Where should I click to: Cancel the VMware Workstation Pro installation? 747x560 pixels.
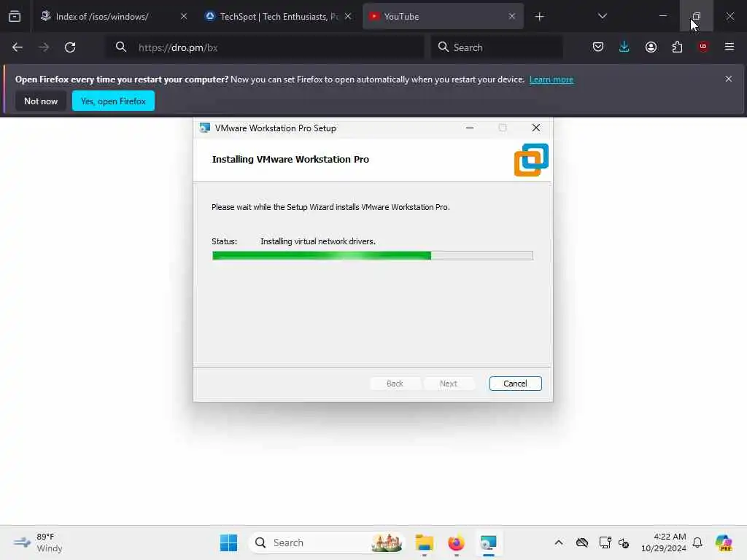tap(516, 384)
